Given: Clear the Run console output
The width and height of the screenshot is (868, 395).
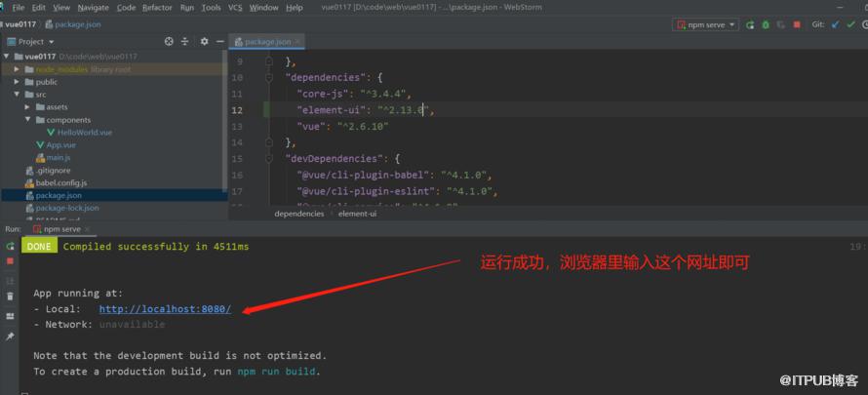Looking at the screenshot, I should (x=10, y=296).
